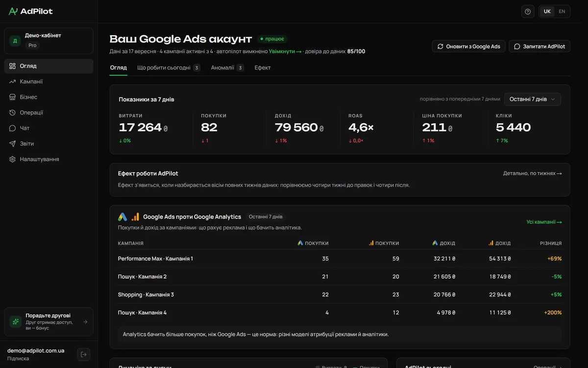Open the Демо-кабінет account card
588x368 pixels.
pyautogui.click(x=49, y=41)
